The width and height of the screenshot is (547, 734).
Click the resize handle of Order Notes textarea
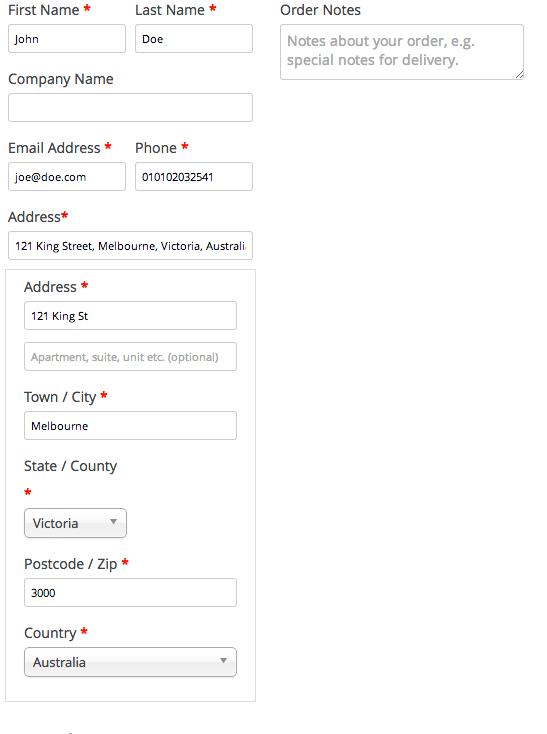519,75
